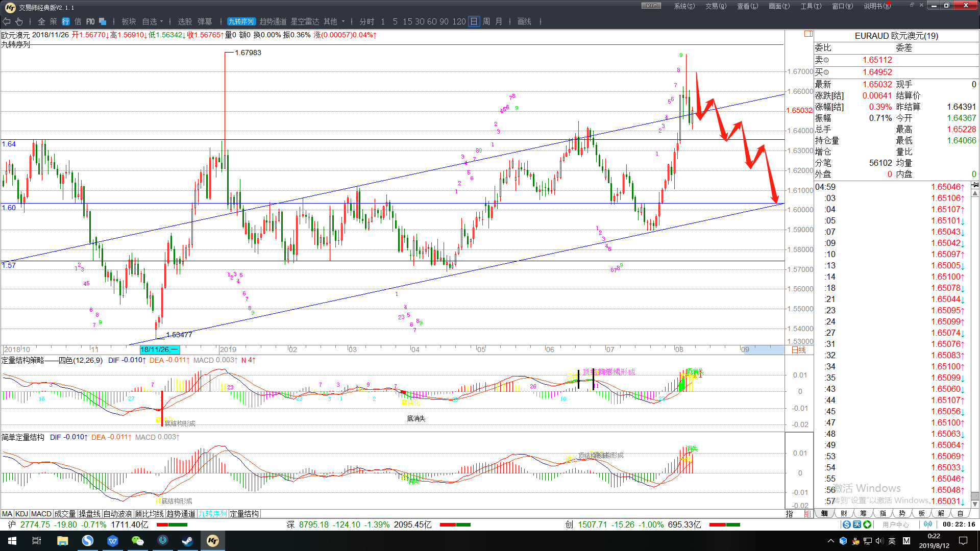Click the 全 toolbar icon
The width and height of the screenshot is (980, 551).
click(42, 21)
